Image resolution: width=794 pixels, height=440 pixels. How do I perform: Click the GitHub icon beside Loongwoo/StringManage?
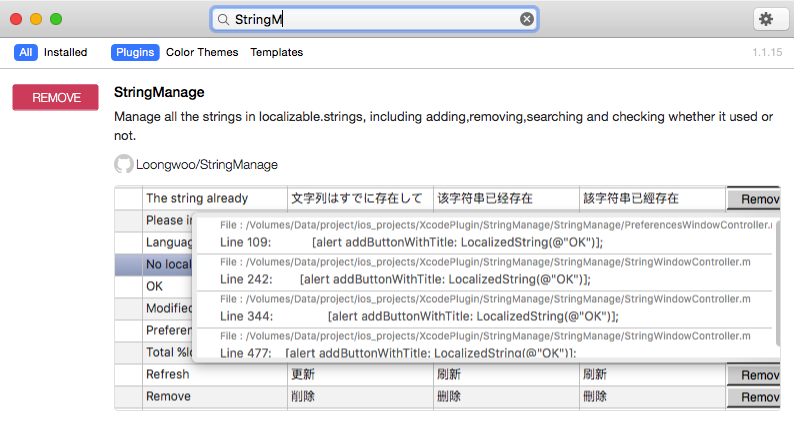pos(123,164)
